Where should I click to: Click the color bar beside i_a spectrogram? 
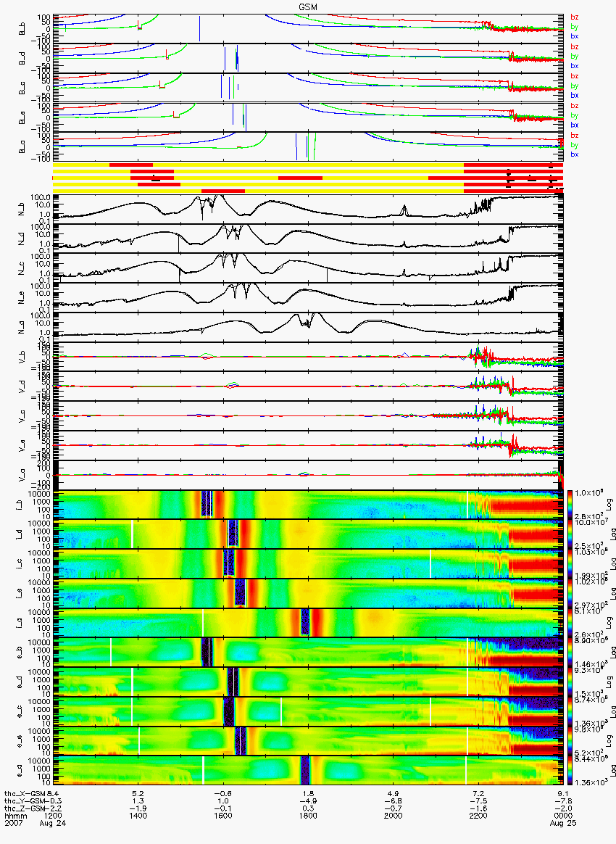(569, 623)
